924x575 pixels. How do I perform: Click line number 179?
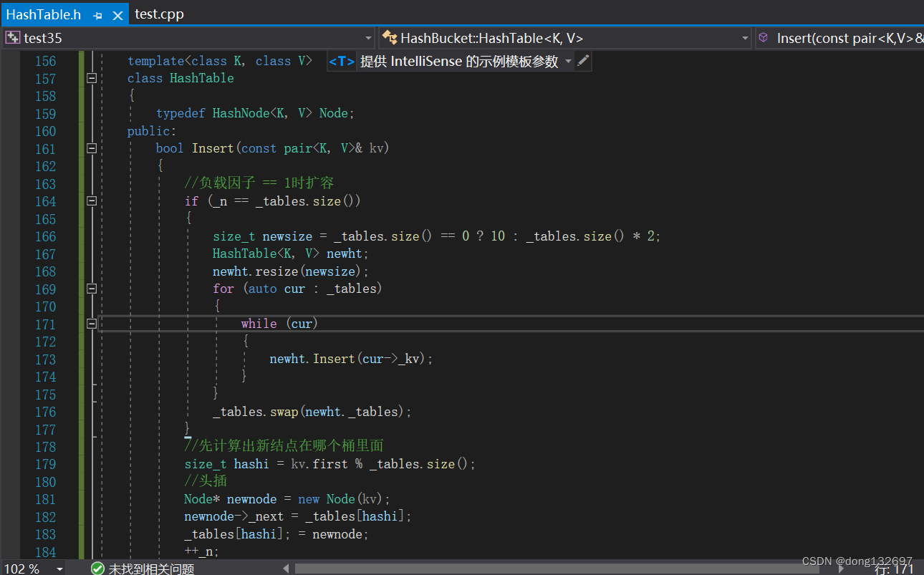click(x=45, y=464)
